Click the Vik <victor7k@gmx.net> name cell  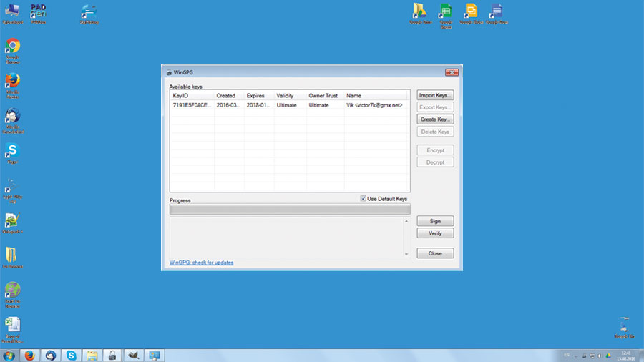pos(374,105)
